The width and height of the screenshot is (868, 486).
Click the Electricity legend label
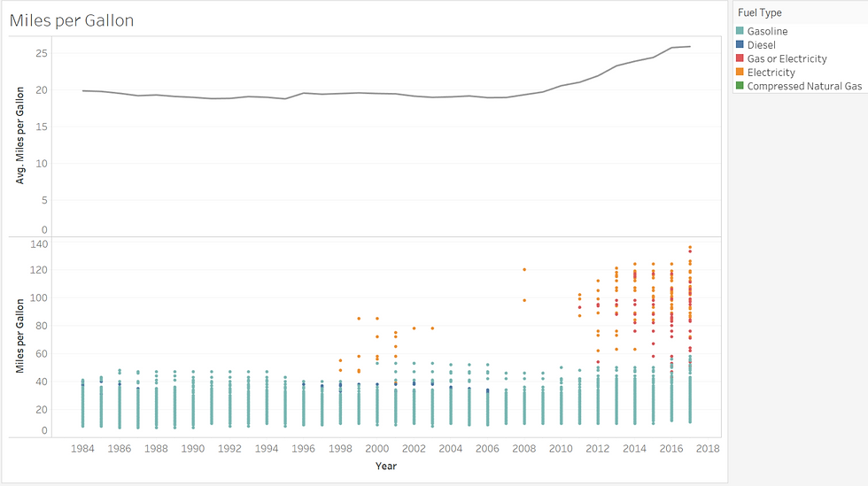tap(771, 73)
